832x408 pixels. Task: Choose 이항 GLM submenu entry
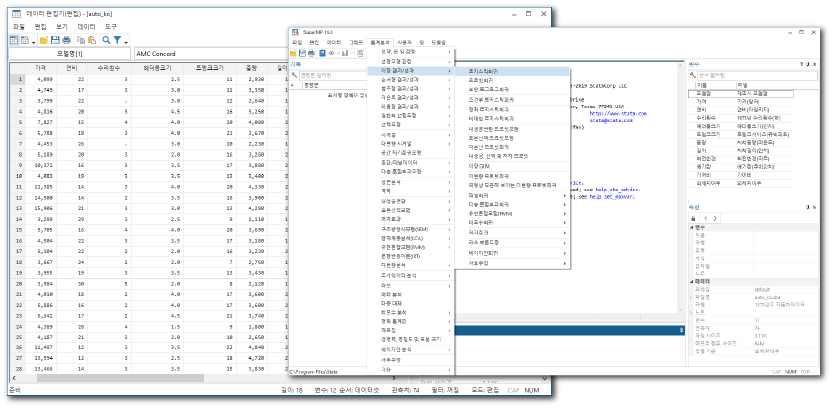[x=513, y=166]
